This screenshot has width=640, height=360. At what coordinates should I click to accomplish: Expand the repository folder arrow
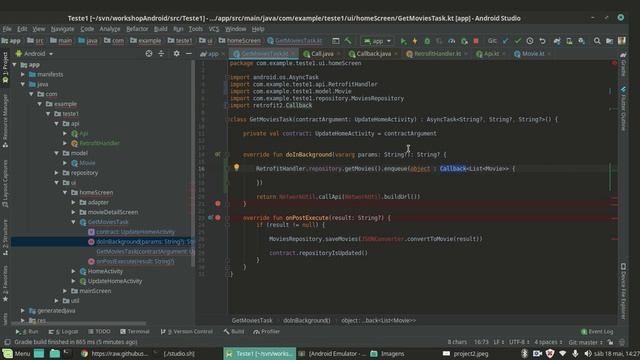57,173
